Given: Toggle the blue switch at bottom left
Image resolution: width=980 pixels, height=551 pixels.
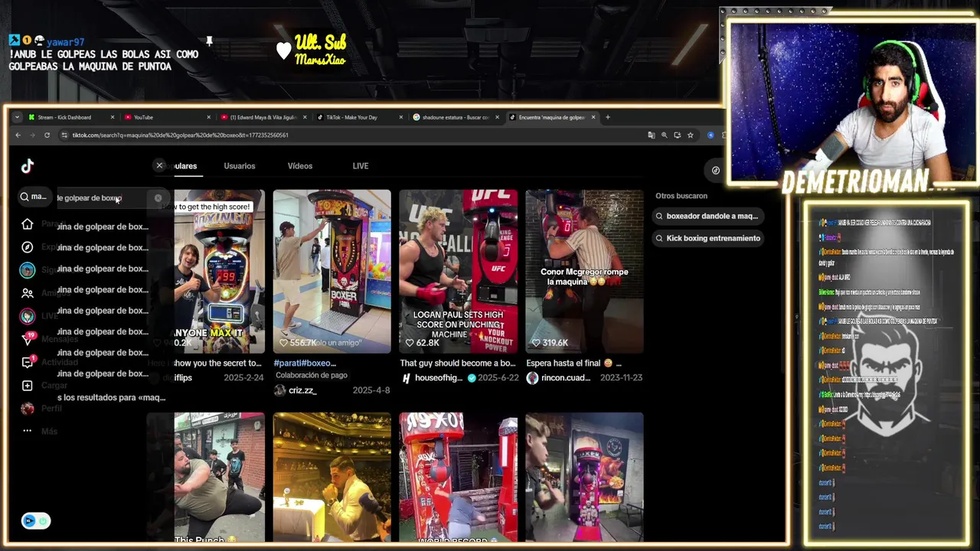Looking at the screenshot, I should click(35, 521).
